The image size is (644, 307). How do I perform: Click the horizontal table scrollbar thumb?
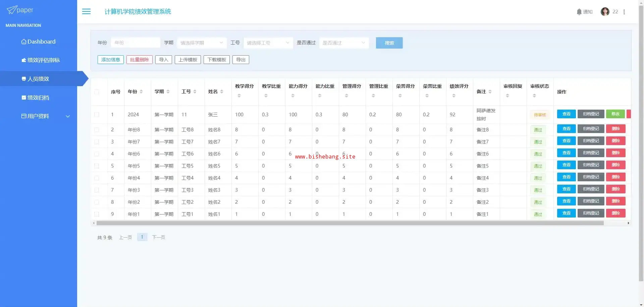(350, 223)
